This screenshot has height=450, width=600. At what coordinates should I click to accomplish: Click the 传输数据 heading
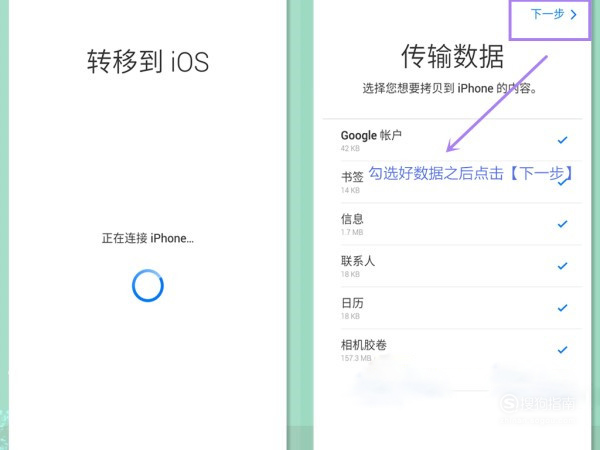click(x=452, y=56)
